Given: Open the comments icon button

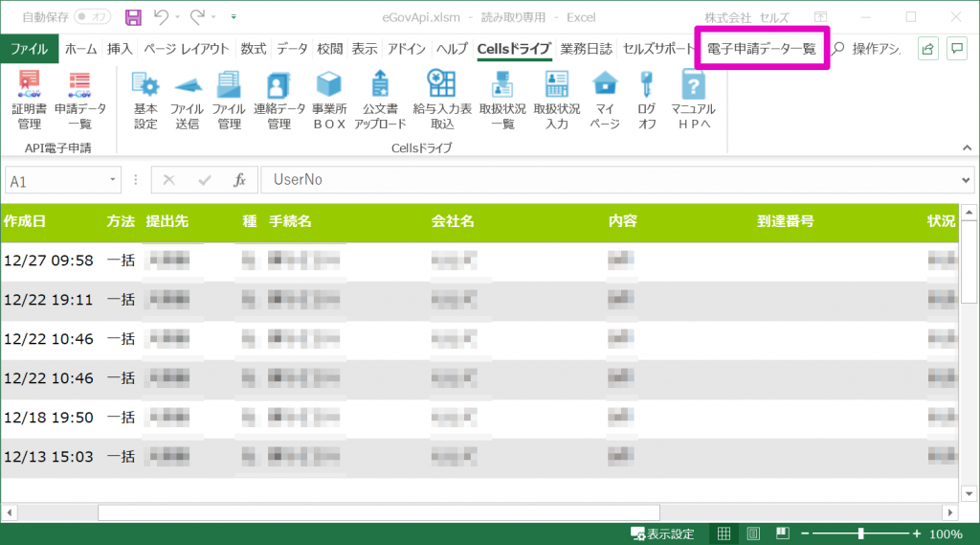Looking at the screenshot, I should (957, 49).
